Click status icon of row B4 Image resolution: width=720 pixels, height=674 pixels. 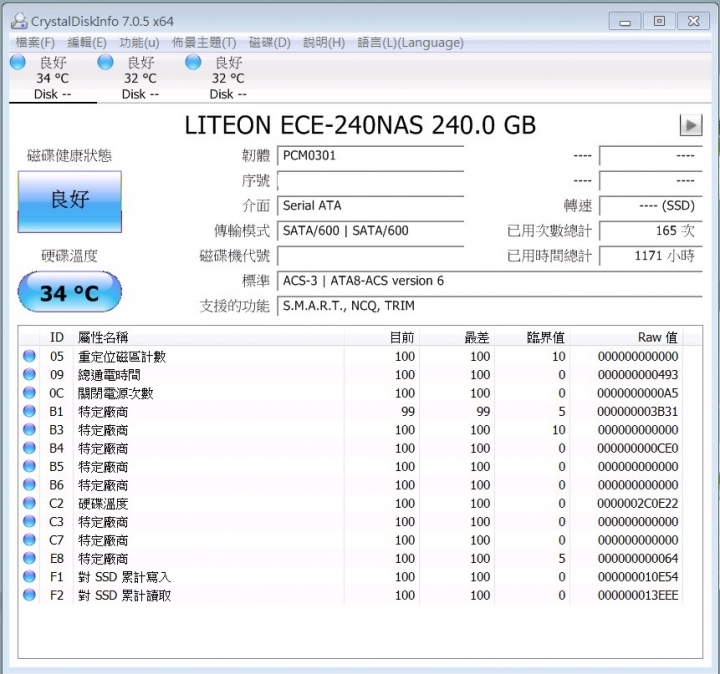pyautogui.click(x=29, y=448)
